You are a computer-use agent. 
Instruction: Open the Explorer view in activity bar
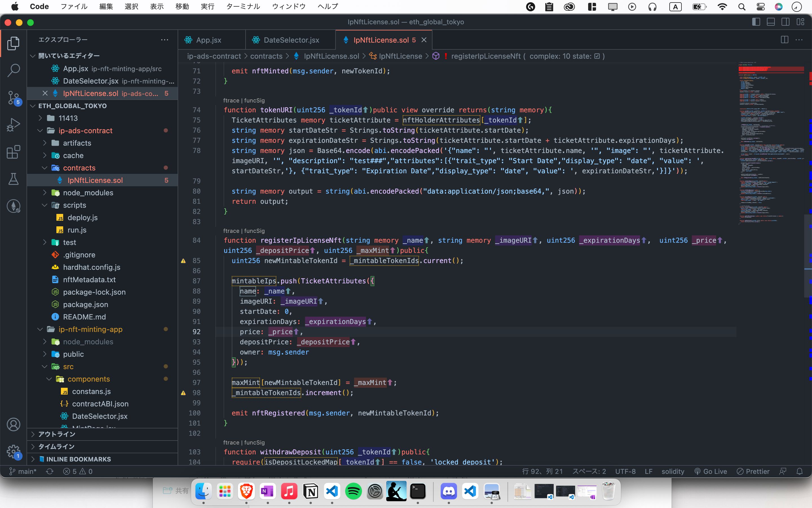point(14,43)
